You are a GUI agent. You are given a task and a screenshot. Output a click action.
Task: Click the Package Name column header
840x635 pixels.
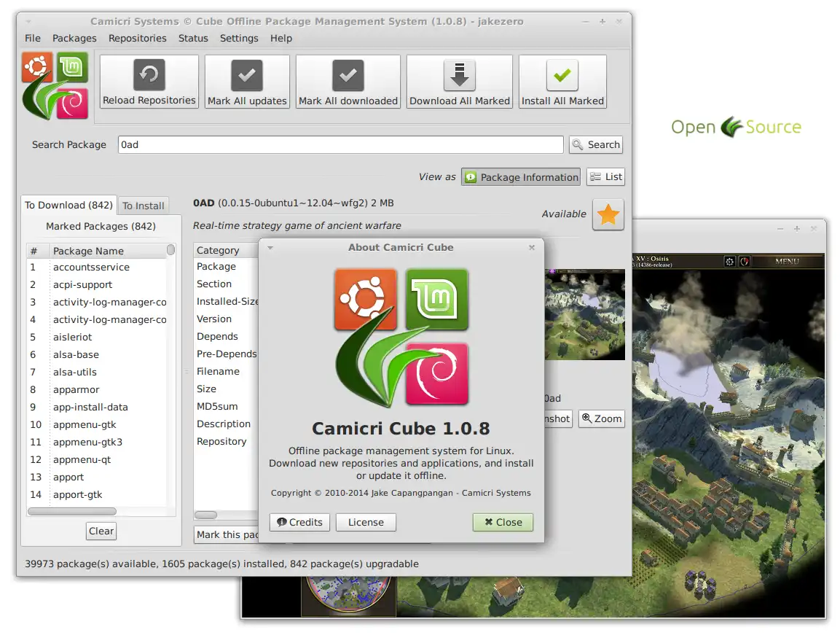pyautogui.click(x=107, y=251)
